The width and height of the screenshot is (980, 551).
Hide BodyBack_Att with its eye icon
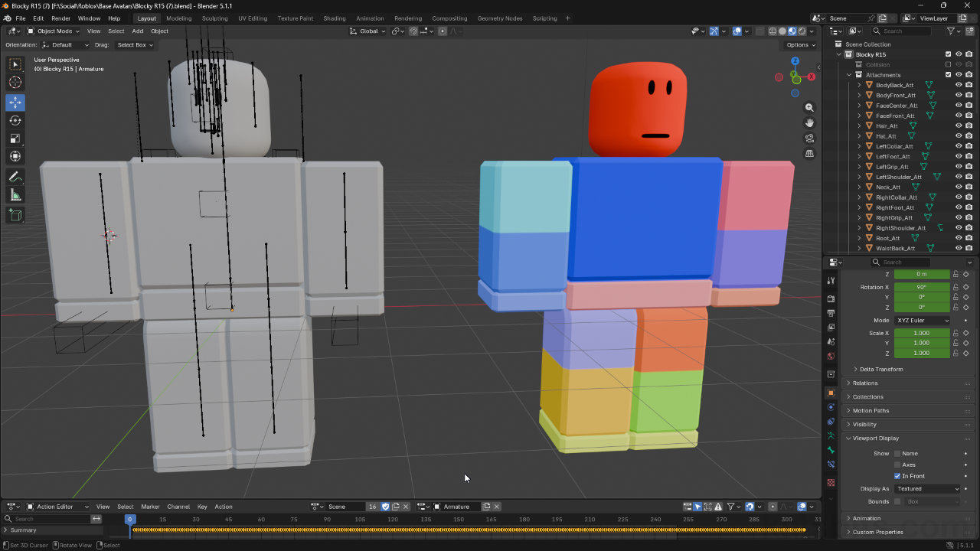pos(959,85)
